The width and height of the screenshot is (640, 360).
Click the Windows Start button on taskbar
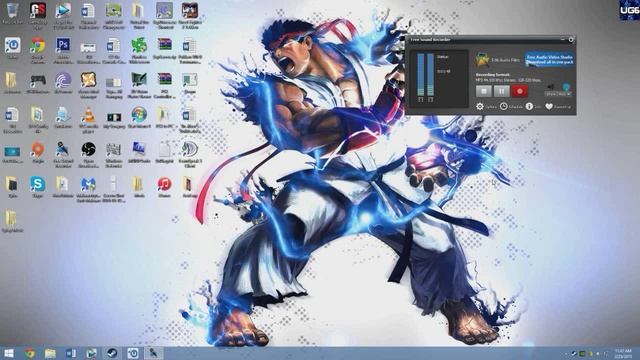tap(8, 353)
